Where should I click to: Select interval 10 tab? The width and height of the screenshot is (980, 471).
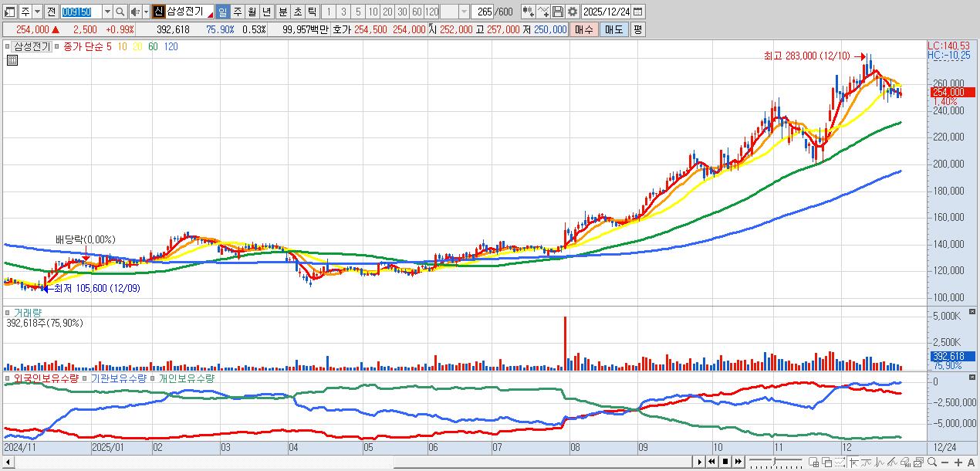pos(372,12)
